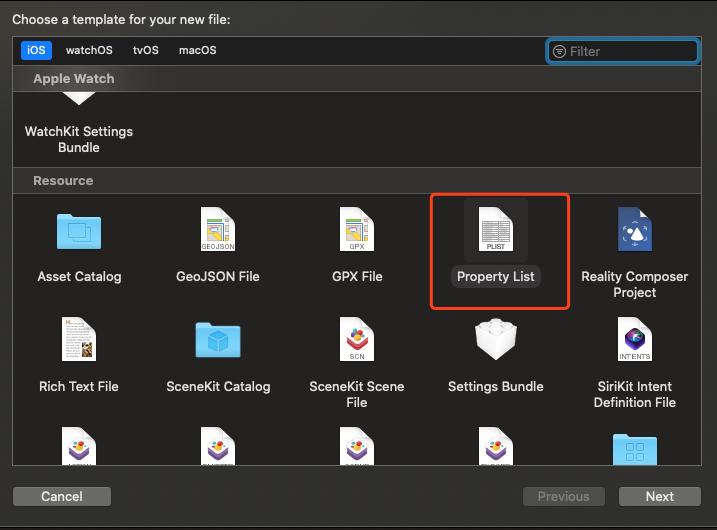The image size is (717, 530).
Task: Select the Asset Catalog template
Action: 79,247
